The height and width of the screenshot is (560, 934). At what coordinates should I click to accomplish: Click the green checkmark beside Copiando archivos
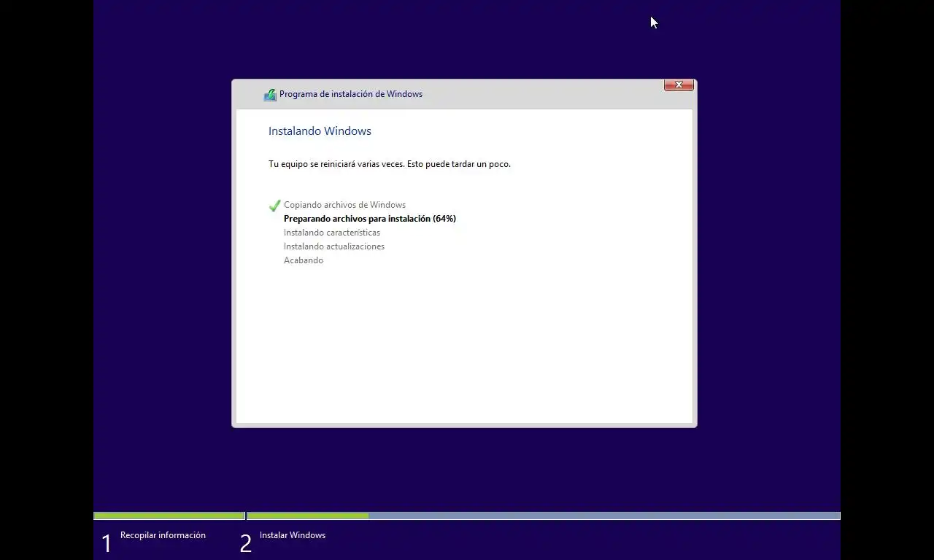274,206
